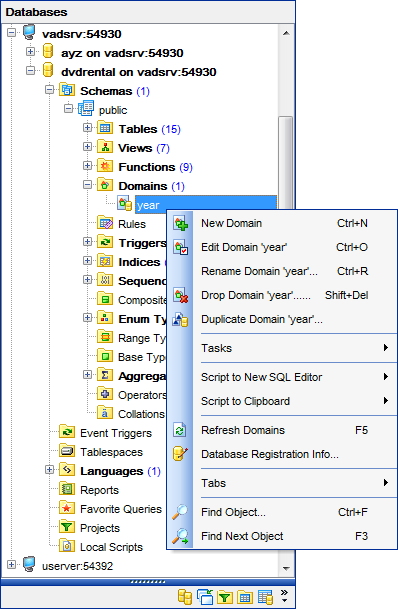
Task: Collapse the Domains node
Action: [87, 185]
